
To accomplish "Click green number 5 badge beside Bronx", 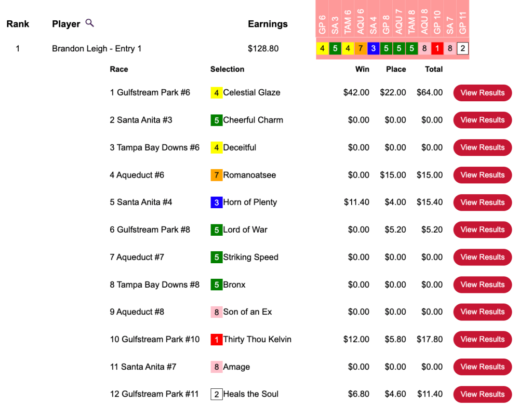I will click(217, 285).
